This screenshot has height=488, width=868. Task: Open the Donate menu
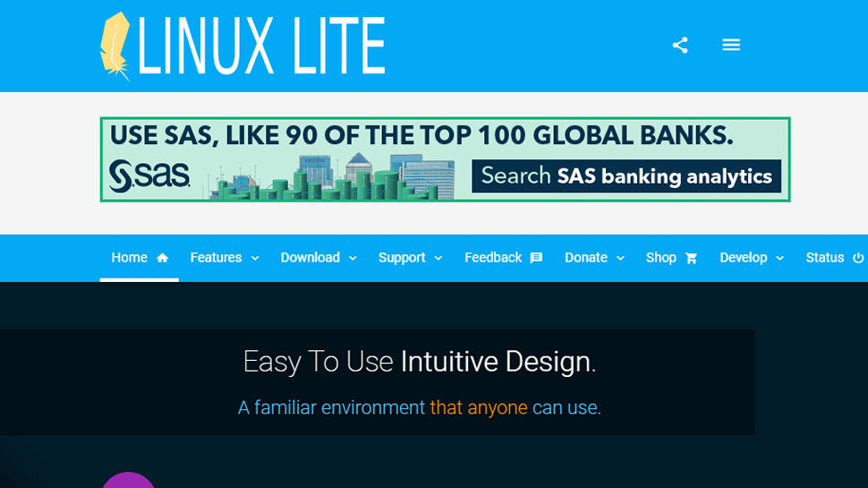tap(594, 258)
